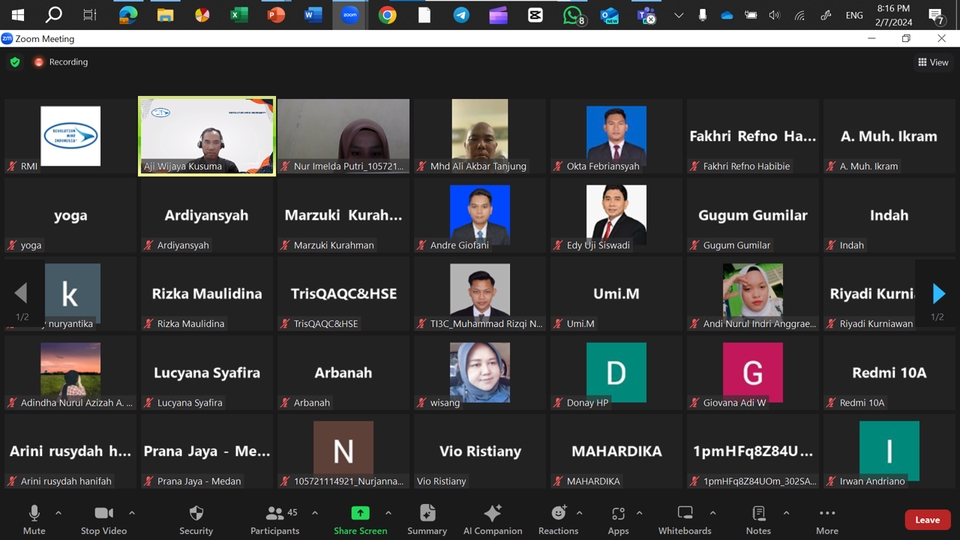
Task: Open the More options menu
Action: point(827,514)
